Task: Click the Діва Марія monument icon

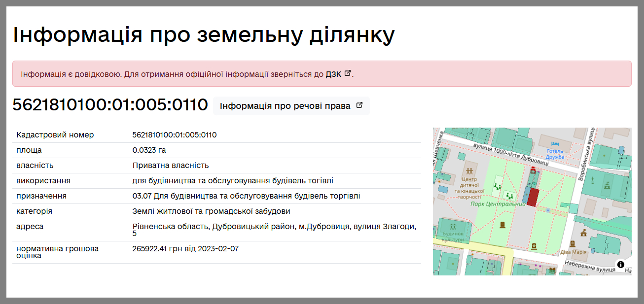Action: coord(572,243)
